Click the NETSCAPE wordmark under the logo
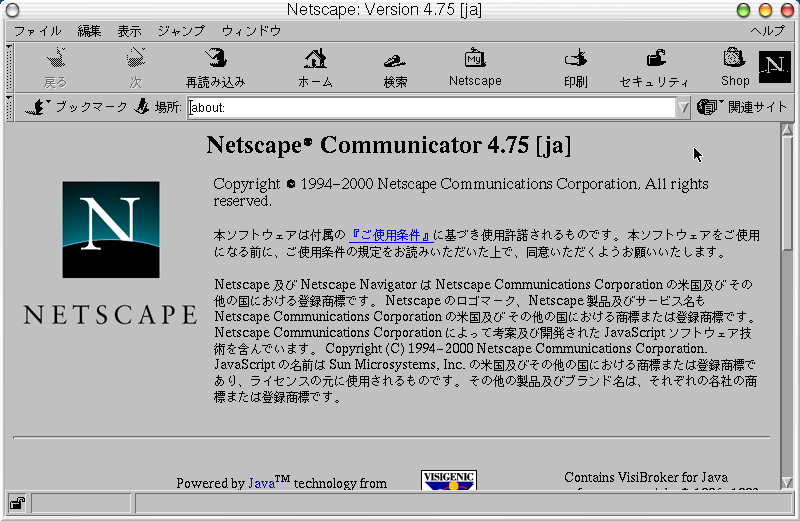 click(x=110, y=314)
